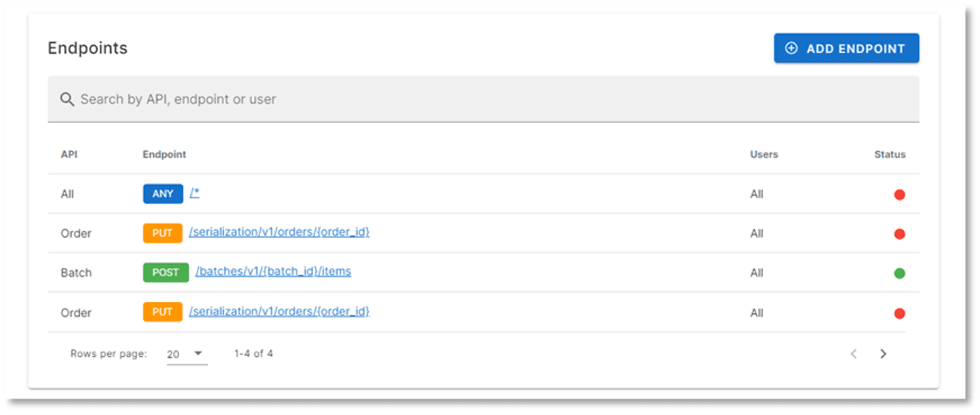Screen dimensions: 980x415
Task: Open the Rows per page dropdown
Action: 186,354
